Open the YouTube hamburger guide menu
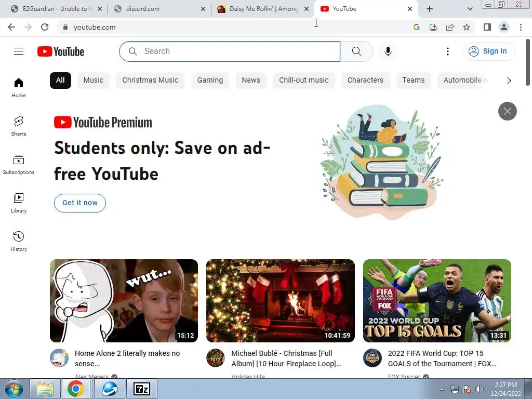The image size is (532, 399). [x=19, y=51]
